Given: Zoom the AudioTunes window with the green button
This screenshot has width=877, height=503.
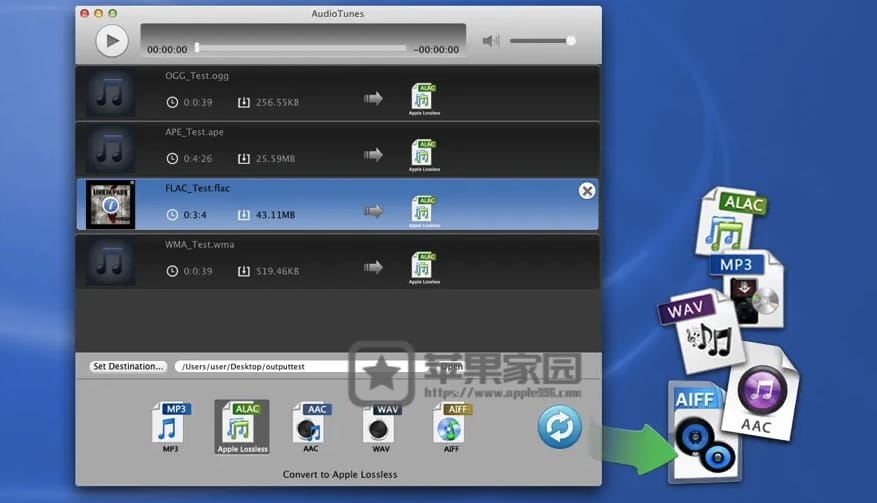Looking at the screenshot, I should (112, 13).
